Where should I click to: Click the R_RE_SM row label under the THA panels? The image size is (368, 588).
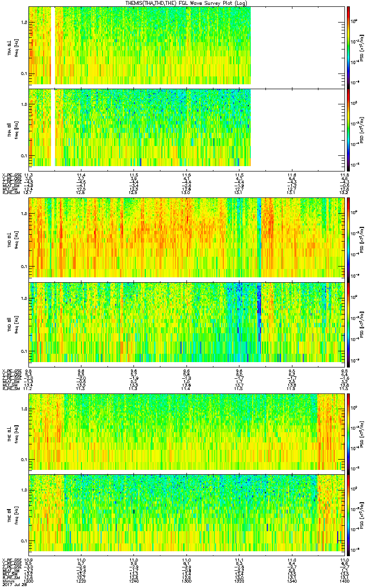click(10, 193)
